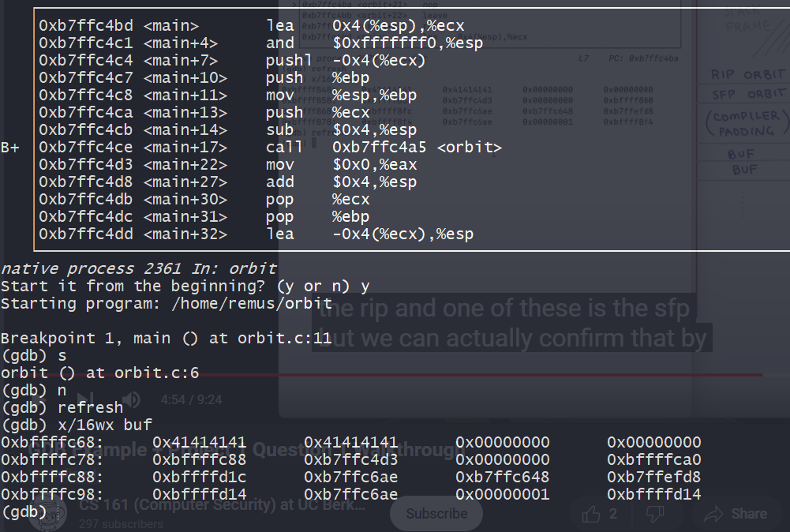The image size is (790, 532).
Task: Like the video with the thumbs-up icon
Action: click(591, 514)
